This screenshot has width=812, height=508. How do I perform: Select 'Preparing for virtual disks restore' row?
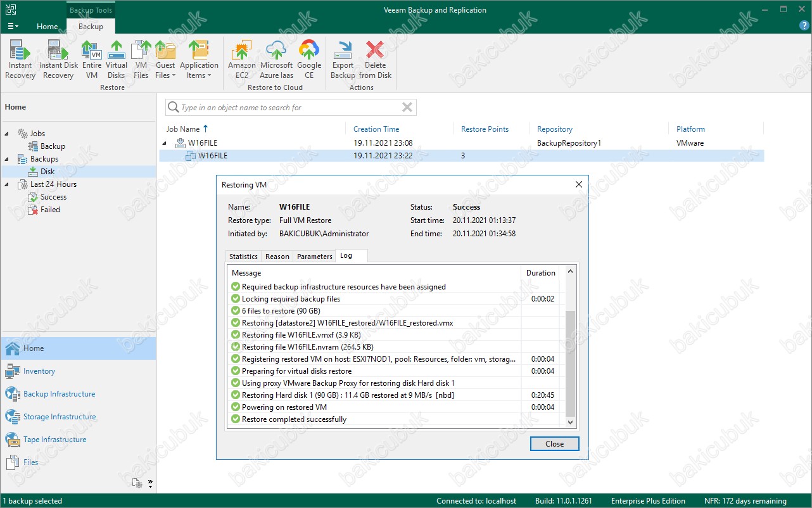[393, 371]
